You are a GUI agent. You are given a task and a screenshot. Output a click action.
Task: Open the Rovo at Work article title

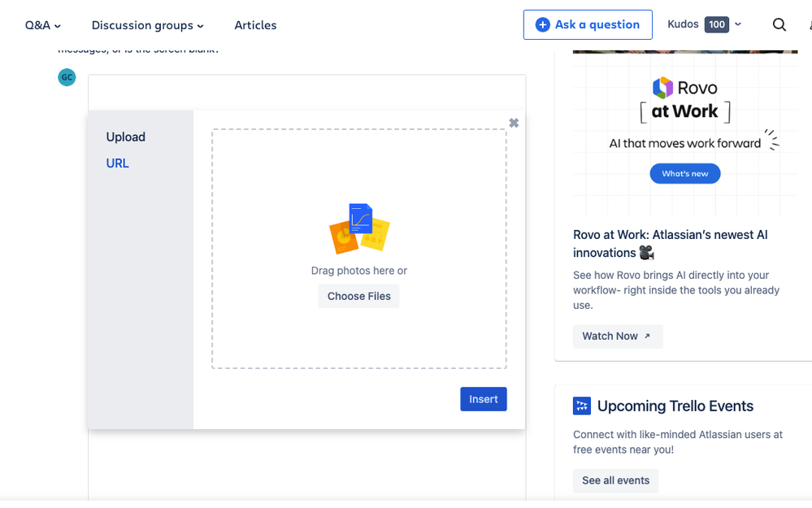[x=670, y=243]
